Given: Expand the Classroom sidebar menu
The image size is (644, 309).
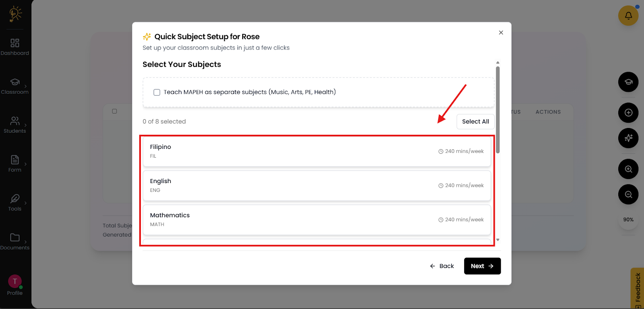Looking at the screenshot, I should [x=15, y=86].
